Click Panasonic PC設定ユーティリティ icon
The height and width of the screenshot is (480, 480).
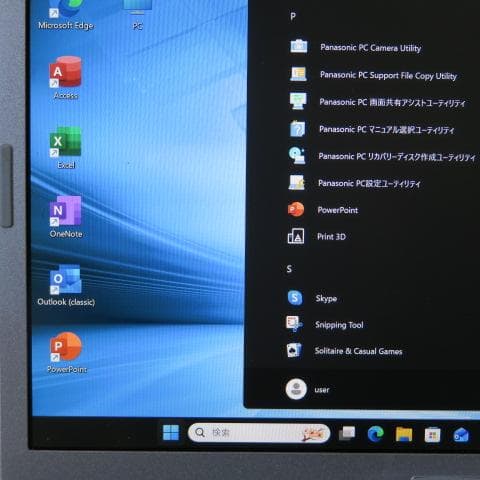tap(296, 182)
